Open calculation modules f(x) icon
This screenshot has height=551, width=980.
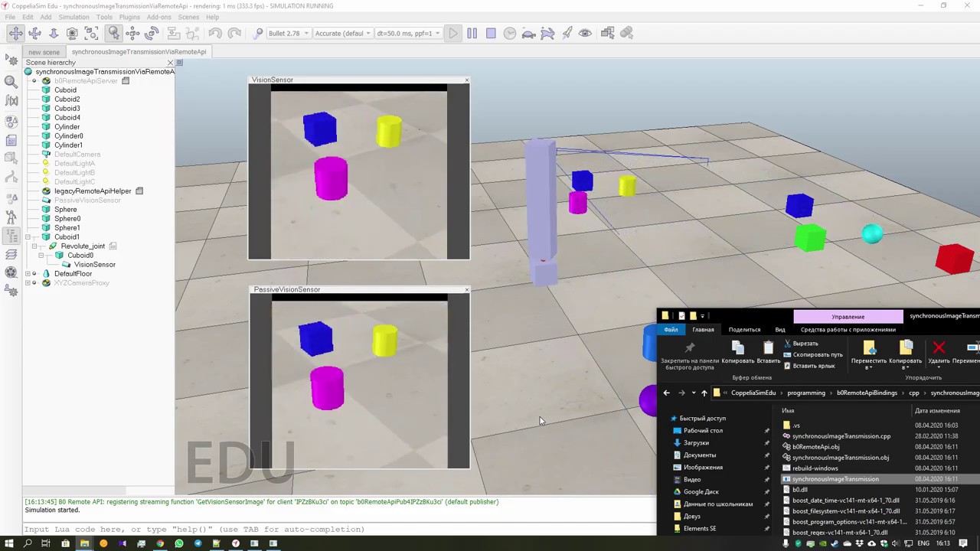point(11,100)
